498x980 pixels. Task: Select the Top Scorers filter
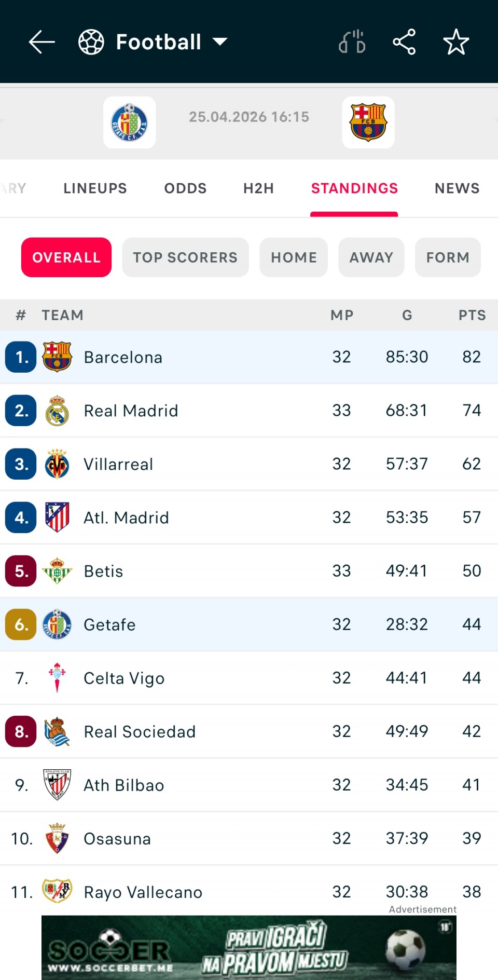tap(185, 257)
